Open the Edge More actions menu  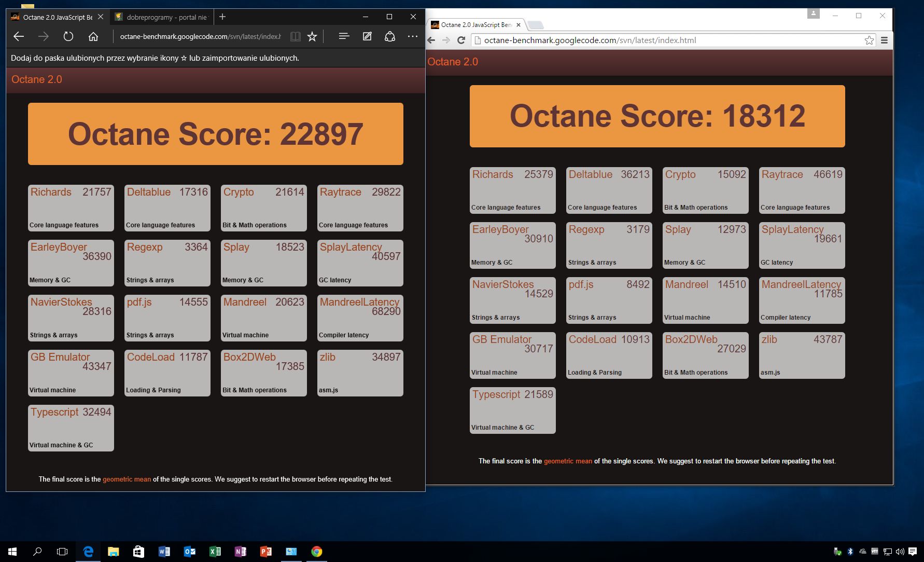tap(413, 36)
